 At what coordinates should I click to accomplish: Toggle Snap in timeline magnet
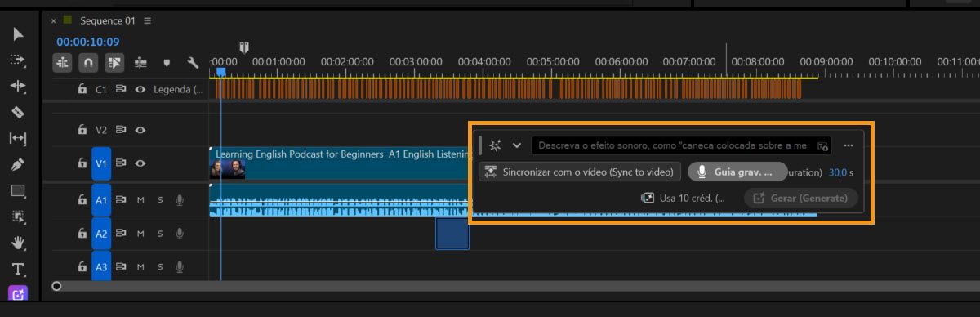[x=89, y=62]
